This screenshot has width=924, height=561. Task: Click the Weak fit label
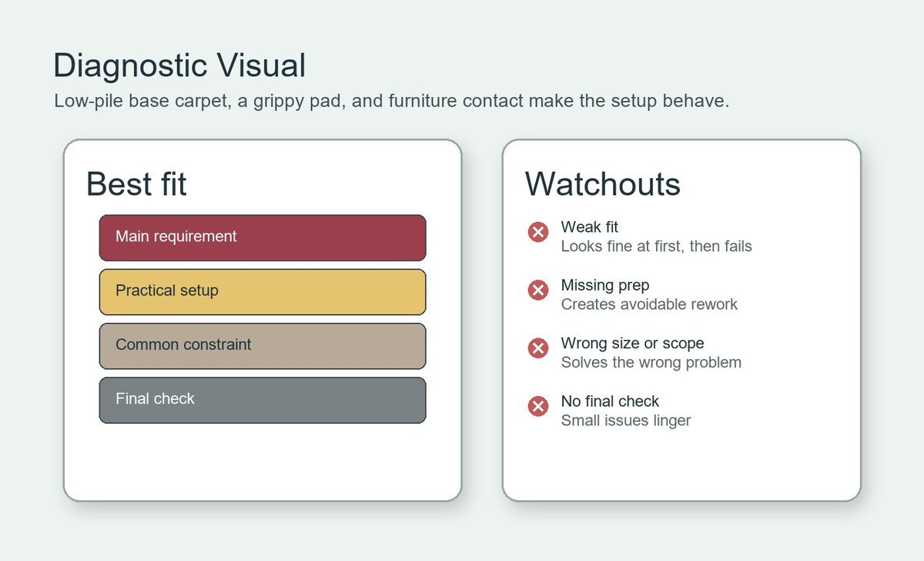[x=589, y=227]
